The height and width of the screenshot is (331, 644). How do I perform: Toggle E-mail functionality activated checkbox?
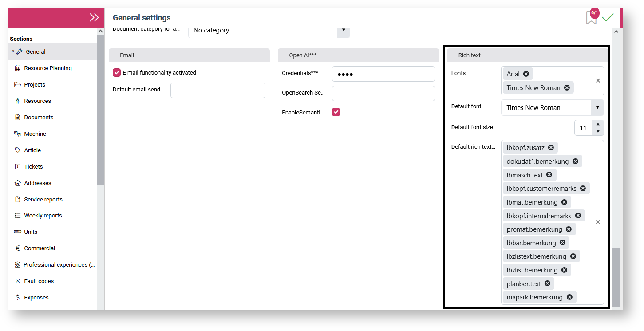click(117, 72)
